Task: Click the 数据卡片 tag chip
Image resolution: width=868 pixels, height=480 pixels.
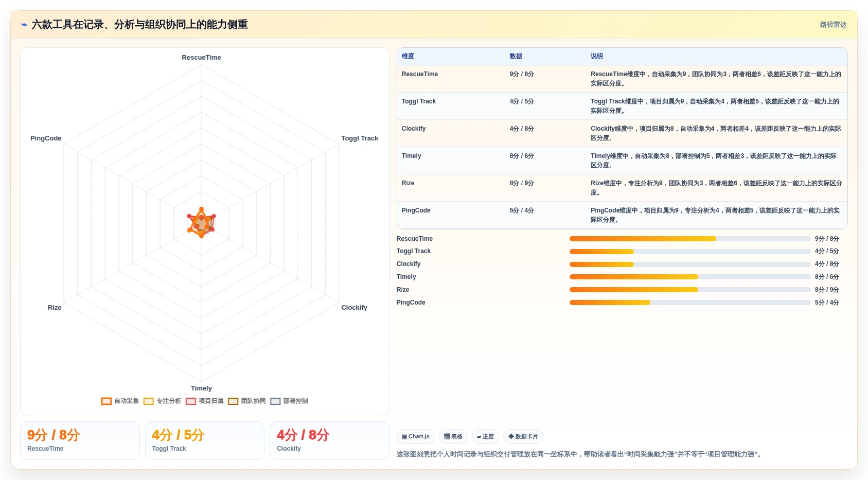Action: pos(523,437)
